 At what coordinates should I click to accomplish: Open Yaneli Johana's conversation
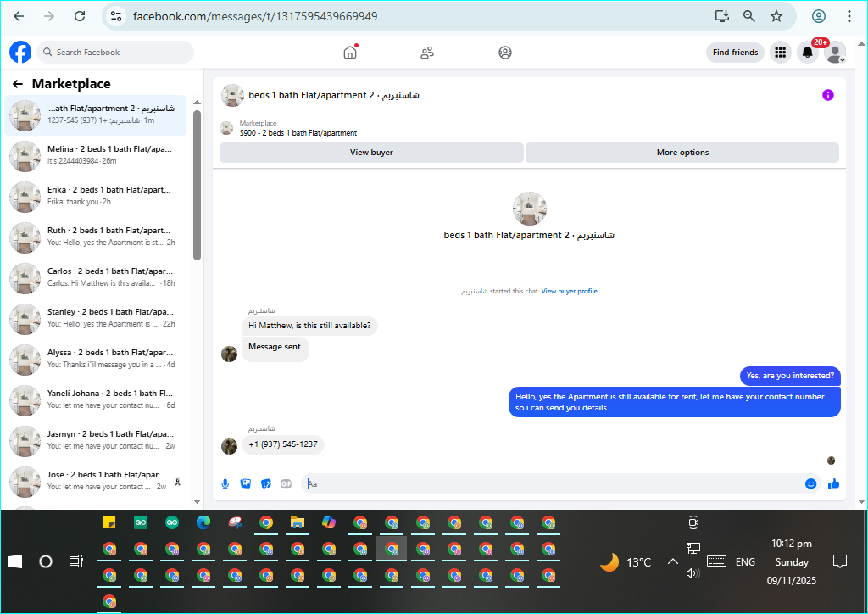pyautogui.click(x=97, y=399)
